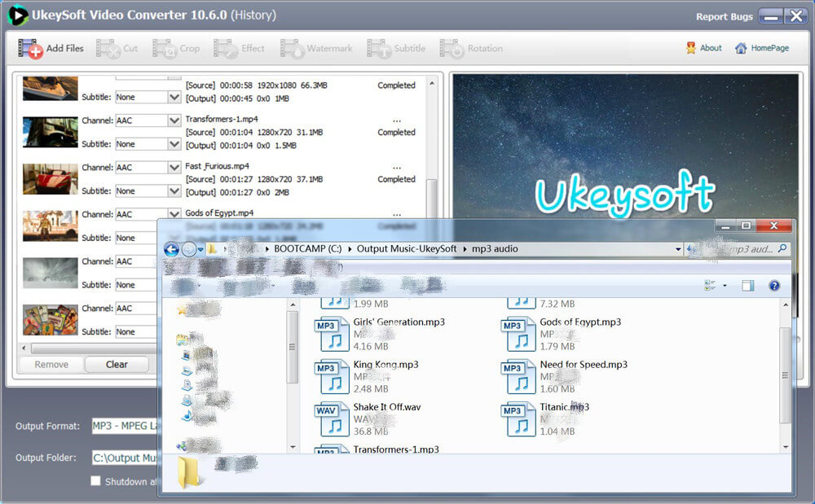815x504 pixels.
Task: Click options dots for Fast_Furious.mp4
Action: [x=397, y=168]
